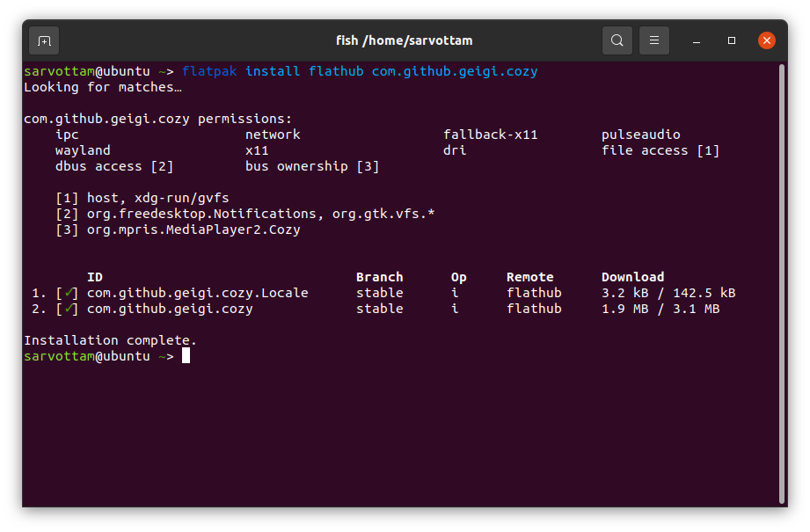Click the Download column header

632,276
